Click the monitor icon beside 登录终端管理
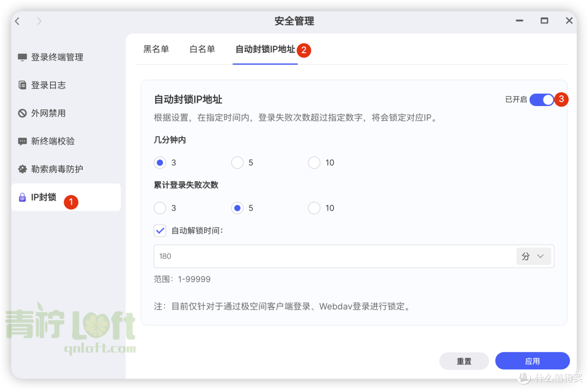The image size is (588, 390). click(x=22, y=57)
